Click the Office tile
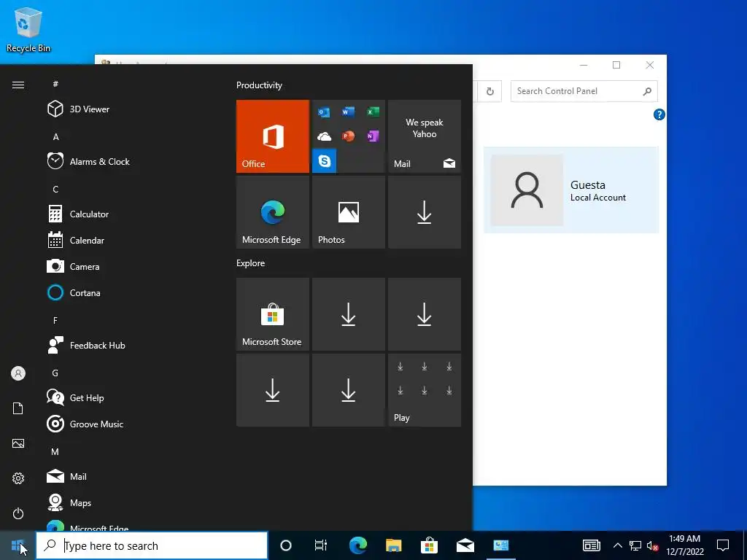This screenshot has width=747, height=560. (x=273, y=136)
